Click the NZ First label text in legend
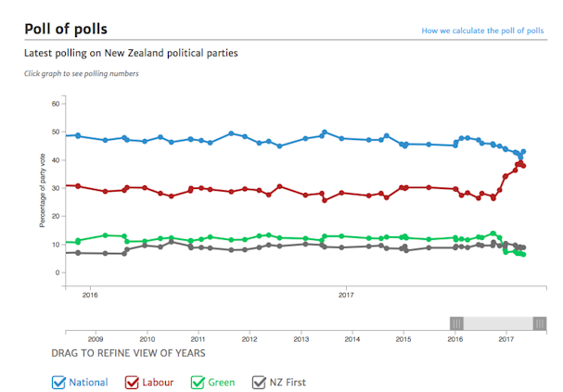The image size is (563, 392). point(288,382)
